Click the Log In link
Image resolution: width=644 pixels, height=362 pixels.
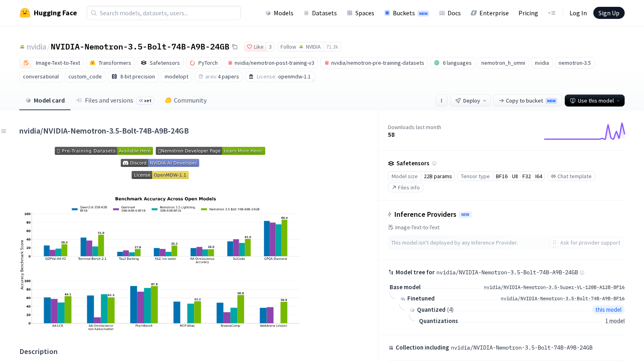click(578, 13)
